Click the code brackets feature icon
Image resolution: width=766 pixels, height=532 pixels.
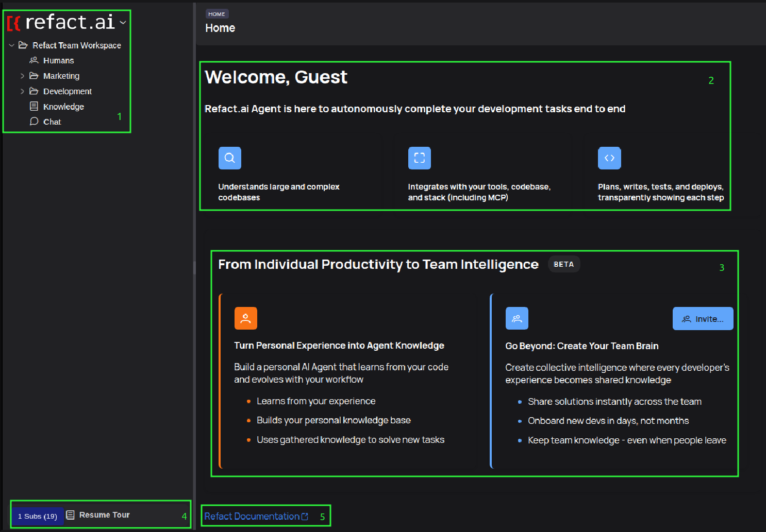point(609,158)
